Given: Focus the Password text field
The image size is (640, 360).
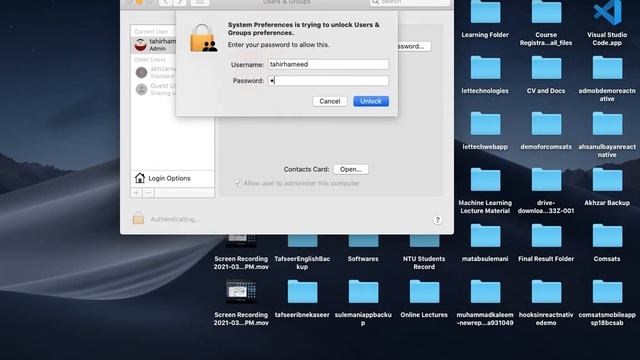Looking at the screenshot, I should [328, 81].
